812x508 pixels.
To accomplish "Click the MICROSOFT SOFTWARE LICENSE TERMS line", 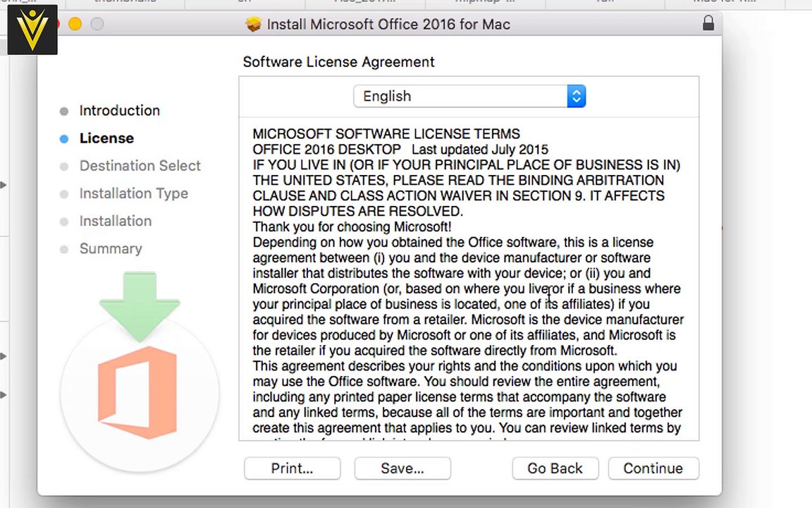I will pos(386,134).
